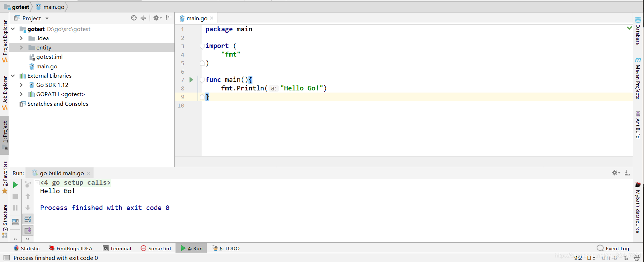Image resolution: width=644 pixels, height=262 pixels.
Task: Hide the Project panel using the hide icon
Action: 168,18
